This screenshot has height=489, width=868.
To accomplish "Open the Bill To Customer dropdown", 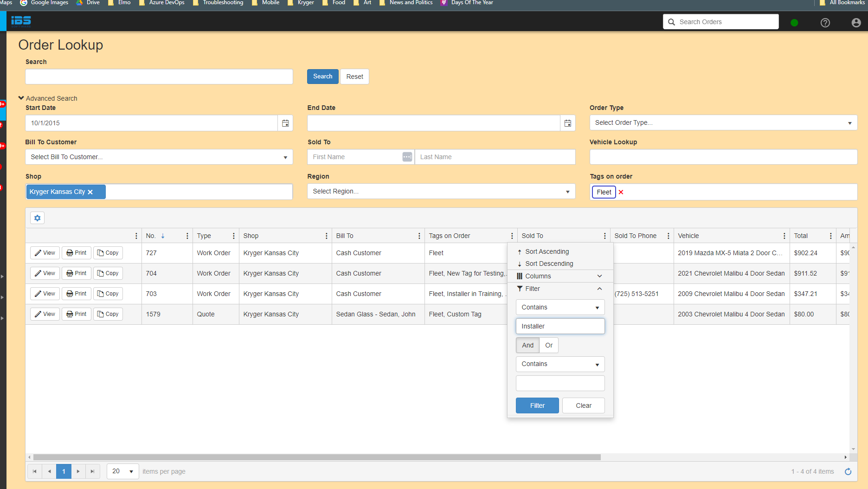I will point(159,157).
